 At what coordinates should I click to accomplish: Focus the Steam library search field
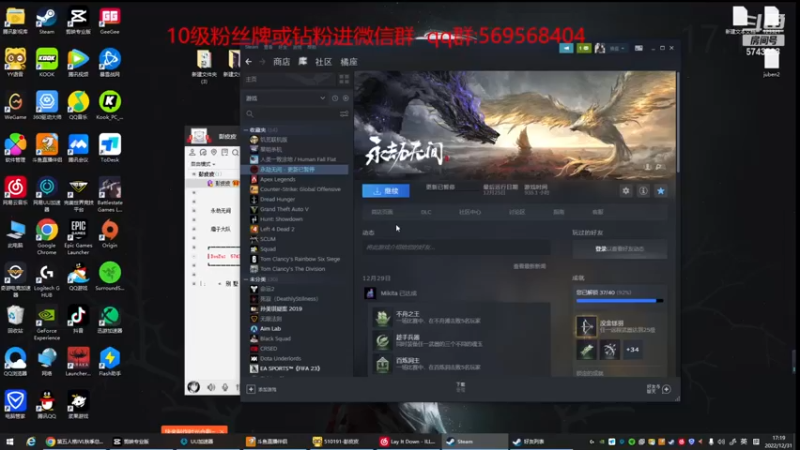tap(291, 114)
